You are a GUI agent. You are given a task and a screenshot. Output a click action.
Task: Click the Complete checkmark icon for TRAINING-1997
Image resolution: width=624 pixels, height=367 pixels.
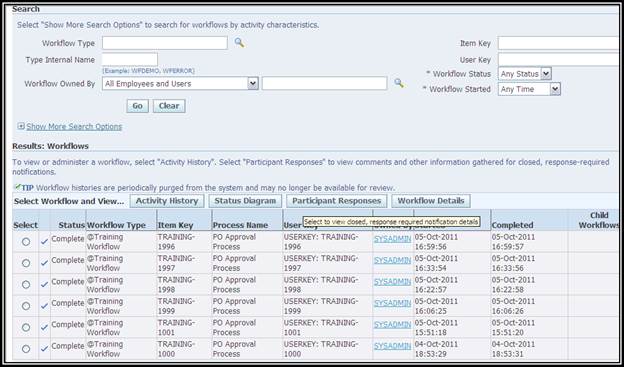click(x=45, y=263)
